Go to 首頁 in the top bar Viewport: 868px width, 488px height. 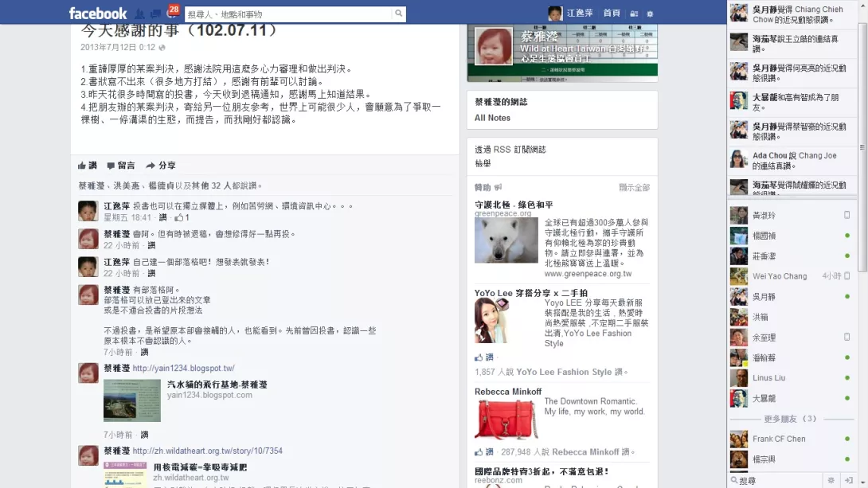(x=612, y=14)
